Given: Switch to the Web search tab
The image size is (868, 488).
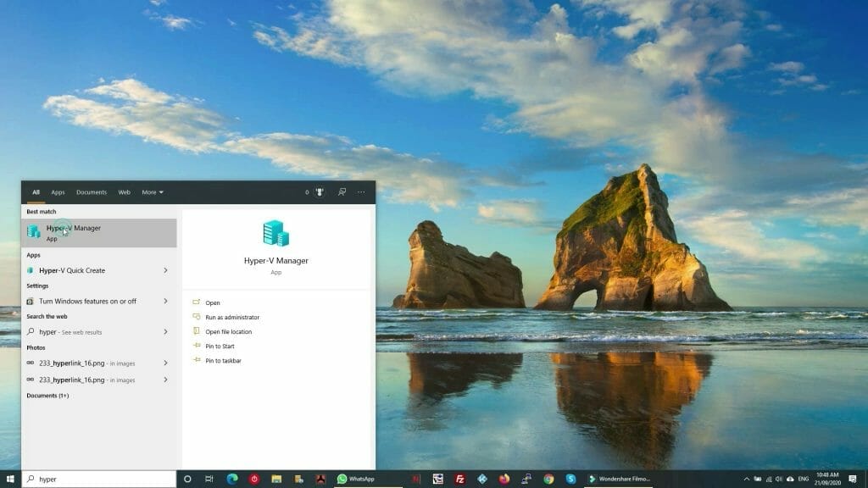Looking at the screenshot, I should [x=124, y=192].
